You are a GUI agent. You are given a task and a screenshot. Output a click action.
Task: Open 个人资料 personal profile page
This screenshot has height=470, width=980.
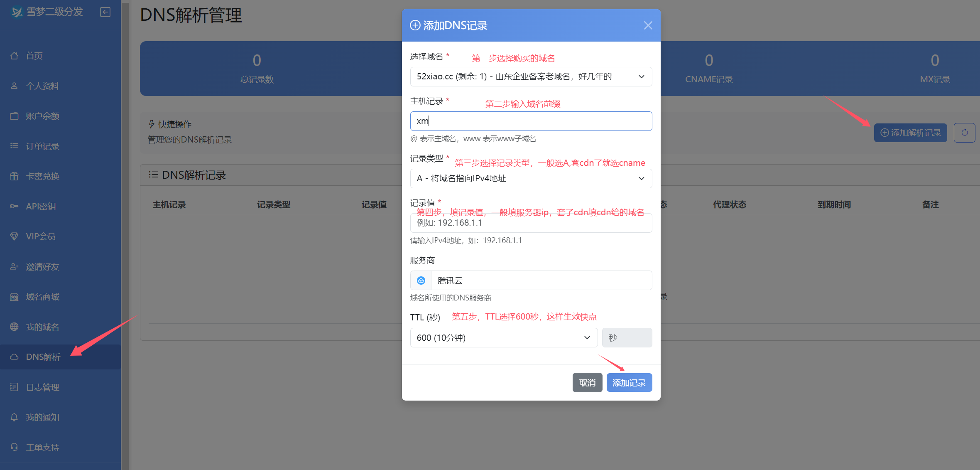coord(41,86)
